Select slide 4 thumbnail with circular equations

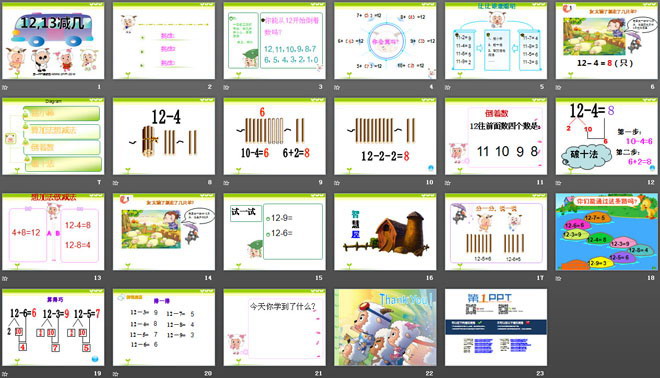point(385,41)
